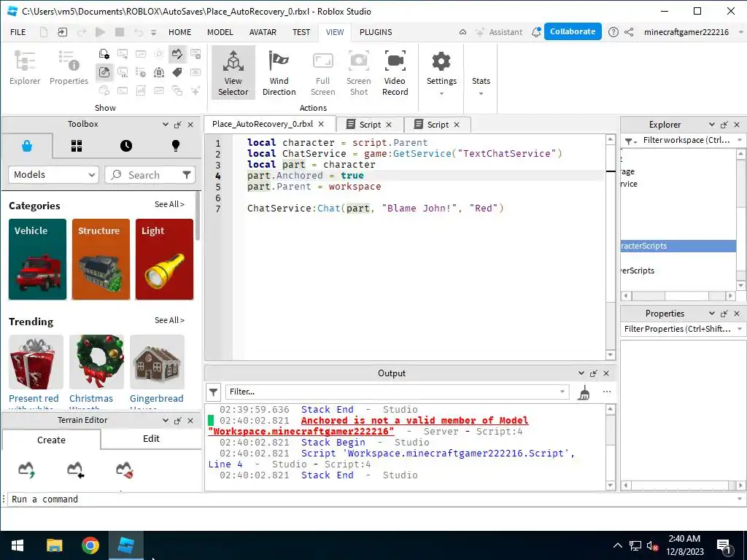Open Settings gear dropdown
This screenshot has height=560, width=747.
click(x=441, y=73)
